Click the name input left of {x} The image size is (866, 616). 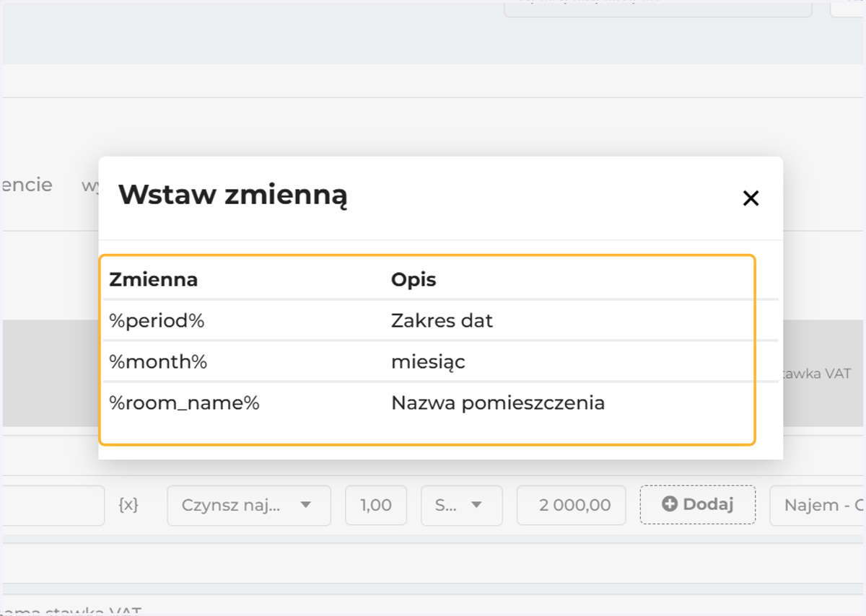click(52, 505)
